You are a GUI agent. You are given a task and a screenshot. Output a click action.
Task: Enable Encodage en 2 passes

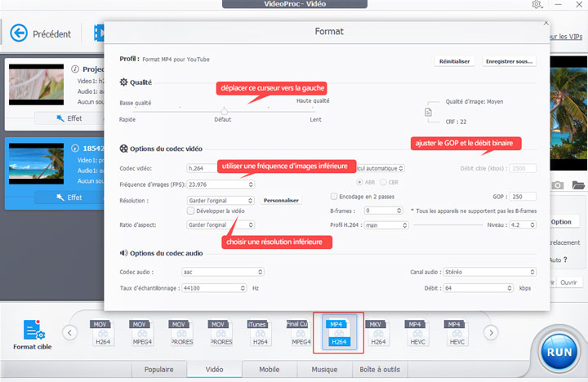point(334,197)
